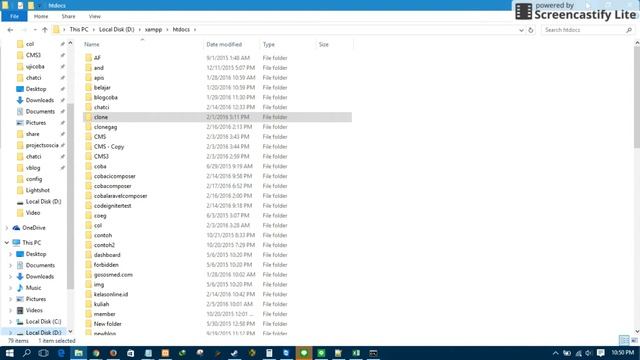Open the File menu tab
640x360 pixels.
coord(14,16)
